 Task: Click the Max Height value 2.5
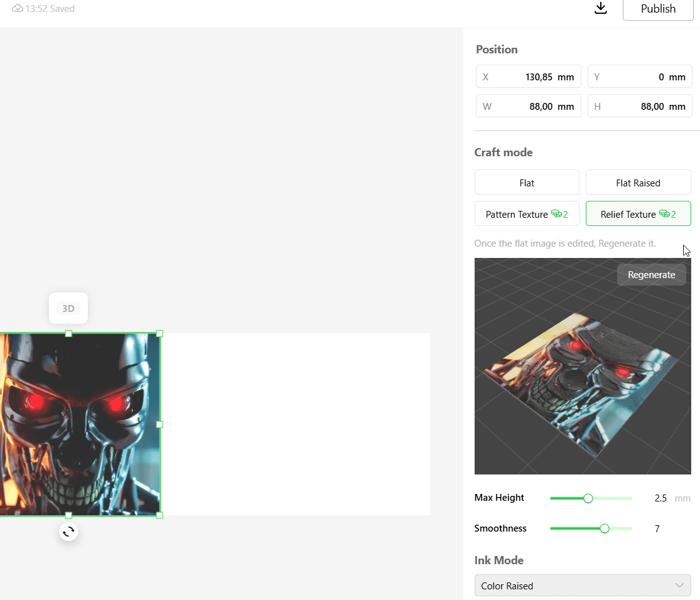(x=660, y=498)
